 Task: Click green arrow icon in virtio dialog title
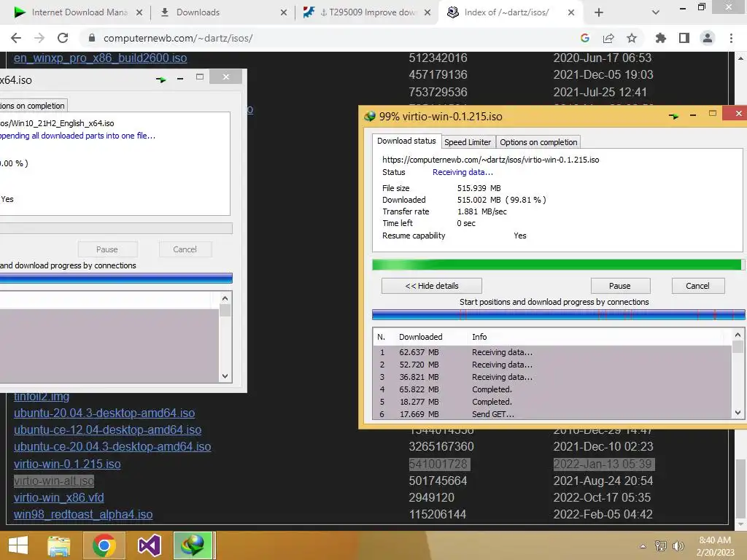[x=673, y=116]
